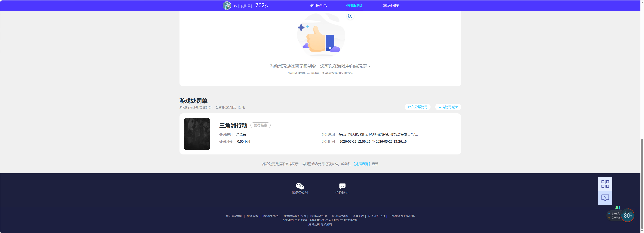Click the 762分 credit score

(x=262, y=5)
